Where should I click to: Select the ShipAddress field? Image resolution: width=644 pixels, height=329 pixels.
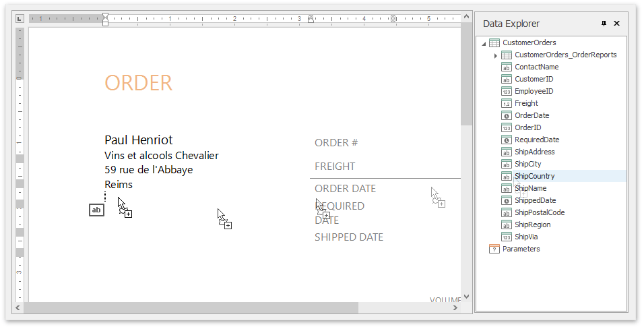pos(535,152)
